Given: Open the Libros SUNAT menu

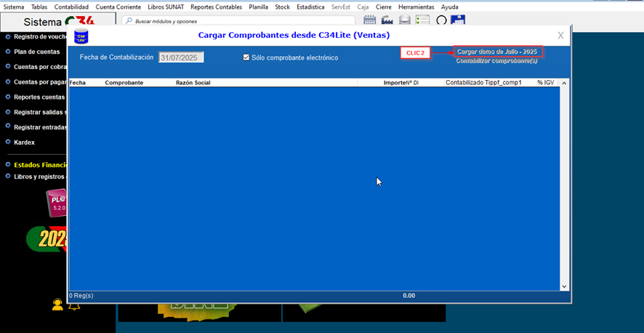Looking at the screenshot, I should pyautogui.click(x=166, y=7).
